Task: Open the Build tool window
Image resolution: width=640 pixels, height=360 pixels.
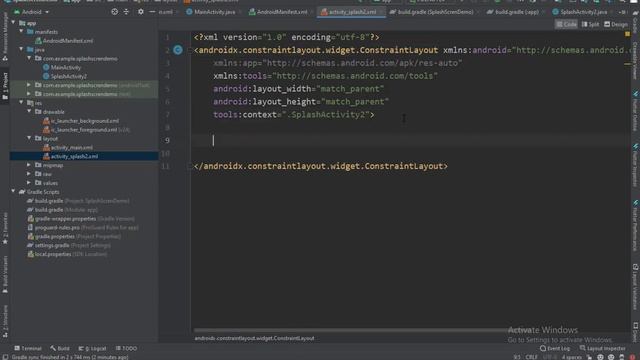Action: [x=60, y=349]
